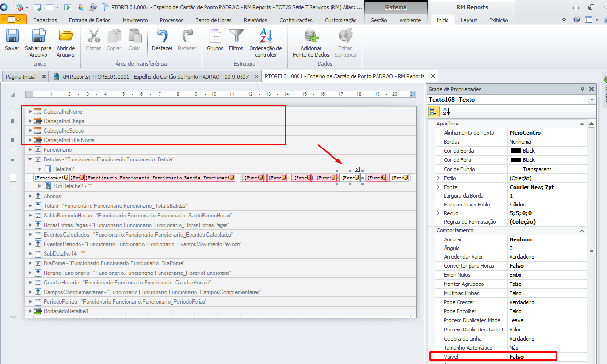Click the Salvar icon
This screenshot has width=607, height=364.
point(12,36)
